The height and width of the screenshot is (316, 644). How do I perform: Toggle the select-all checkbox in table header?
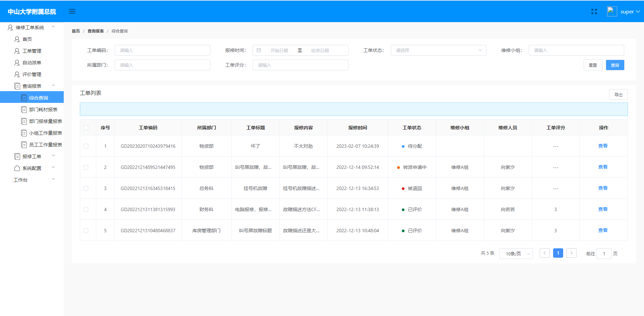(86, 128)
